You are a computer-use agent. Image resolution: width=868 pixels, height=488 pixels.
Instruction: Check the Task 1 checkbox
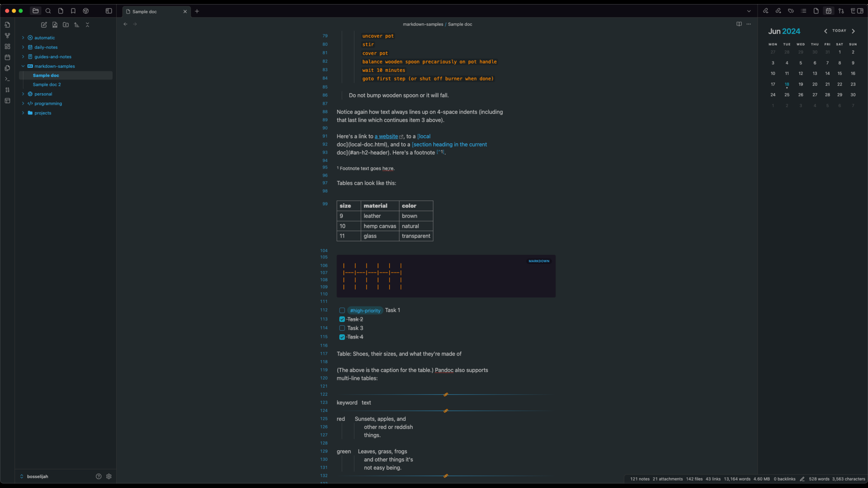pyautogui.click(x=342, y=310)
